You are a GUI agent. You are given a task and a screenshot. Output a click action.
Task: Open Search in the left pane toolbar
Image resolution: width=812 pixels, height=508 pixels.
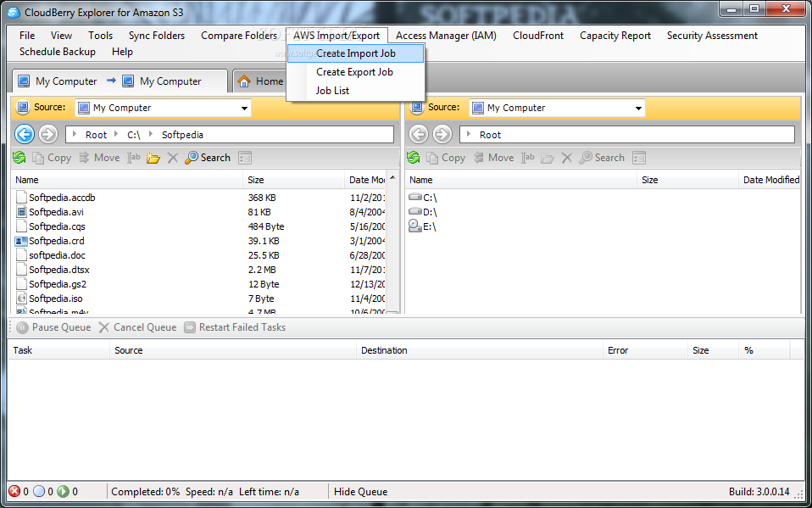point(208,158)
